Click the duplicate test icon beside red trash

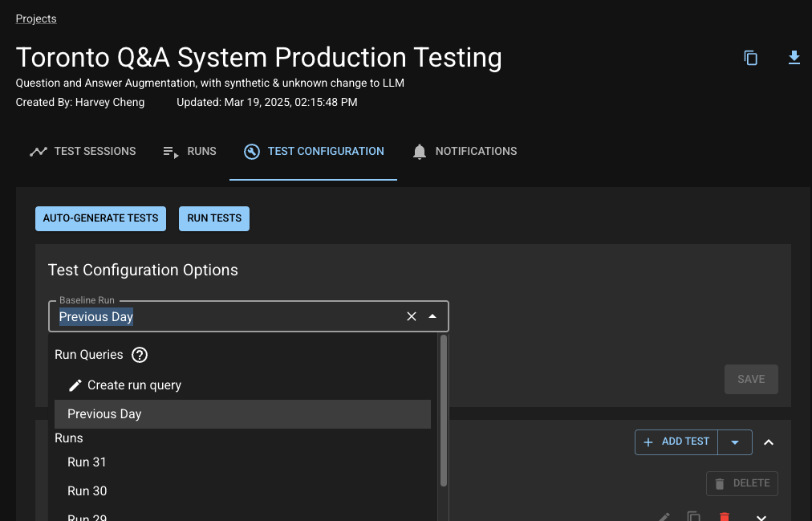point(694,517)
